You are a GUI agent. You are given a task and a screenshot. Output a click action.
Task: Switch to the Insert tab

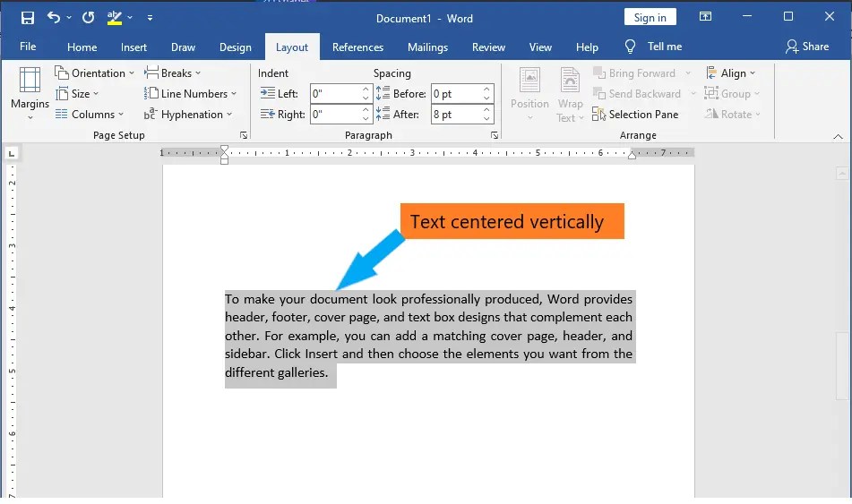(x=133, y=47)
